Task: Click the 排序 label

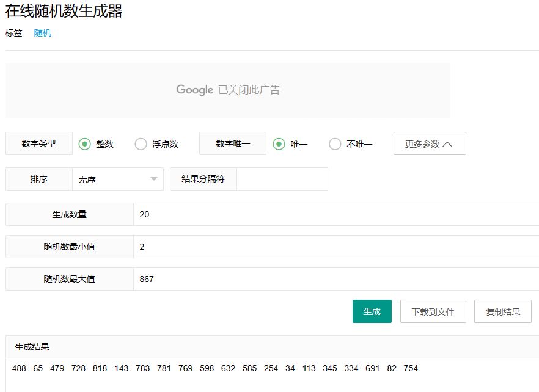Action: [39, 179]
